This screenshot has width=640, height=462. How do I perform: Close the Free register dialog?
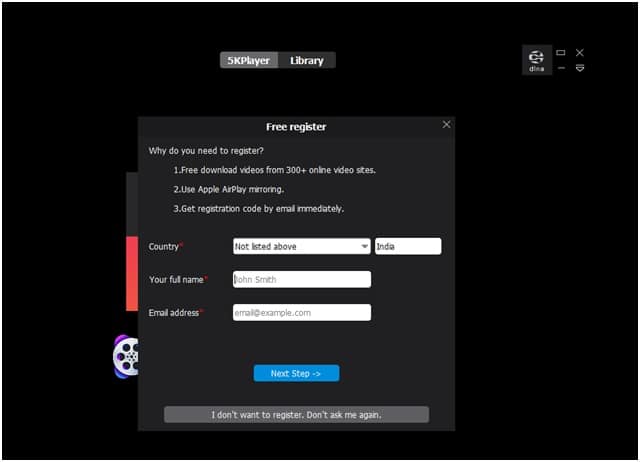[447, 124]
